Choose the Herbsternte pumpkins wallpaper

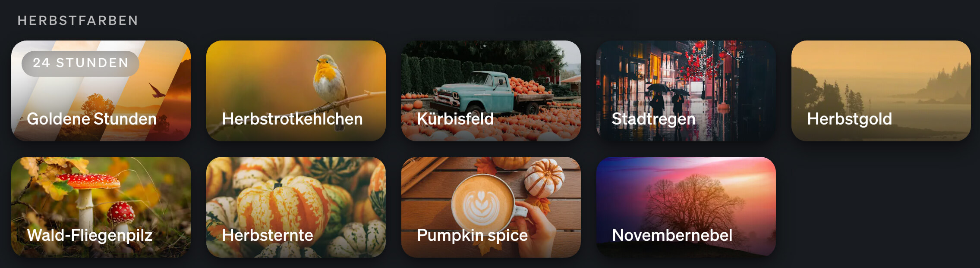[x=296, y=207]
